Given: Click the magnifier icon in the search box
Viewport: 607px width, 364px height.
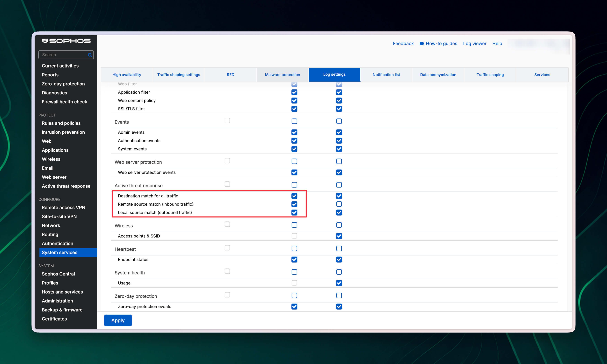Looking at the screenshot, I should [90, 55].
